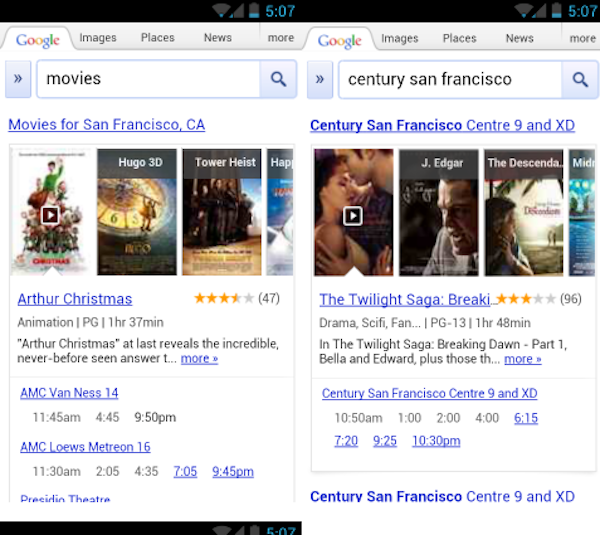
Task: Play the Arthur Christmas trailer icon
Action: [50, 215]
